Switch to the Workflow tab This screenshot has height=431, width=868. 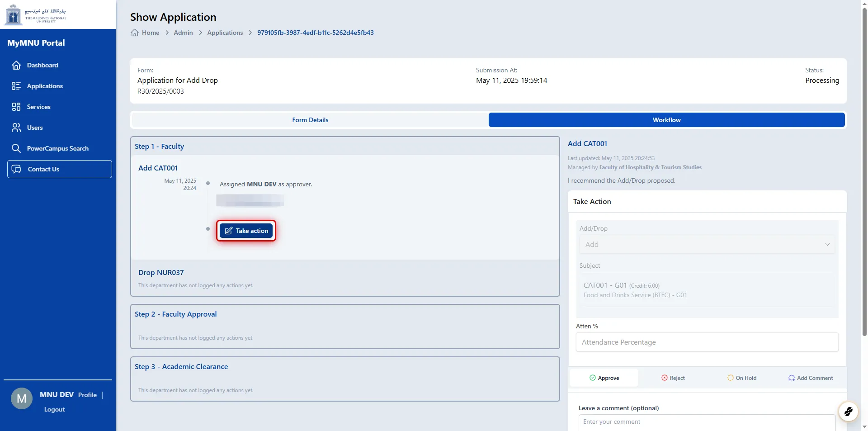pyautogui.click(x=666, y=120)
